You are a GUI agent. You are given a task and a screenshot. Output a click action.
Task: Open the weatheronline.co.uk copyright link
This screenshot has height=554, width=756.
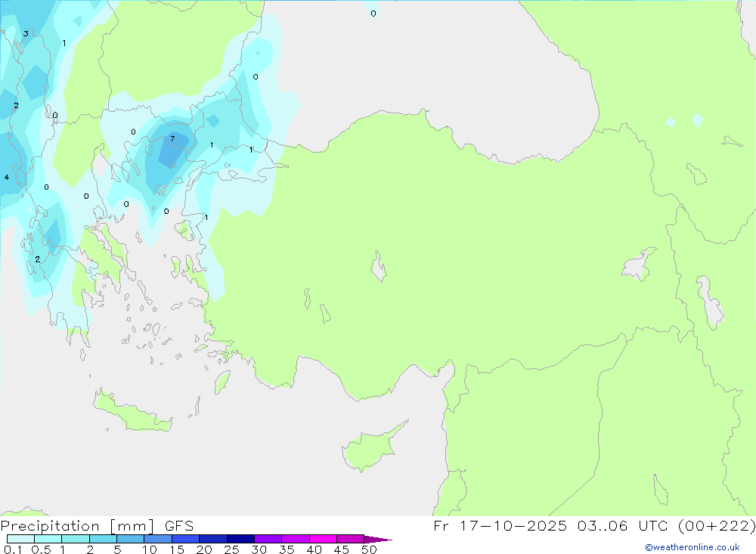click(692, 547)
